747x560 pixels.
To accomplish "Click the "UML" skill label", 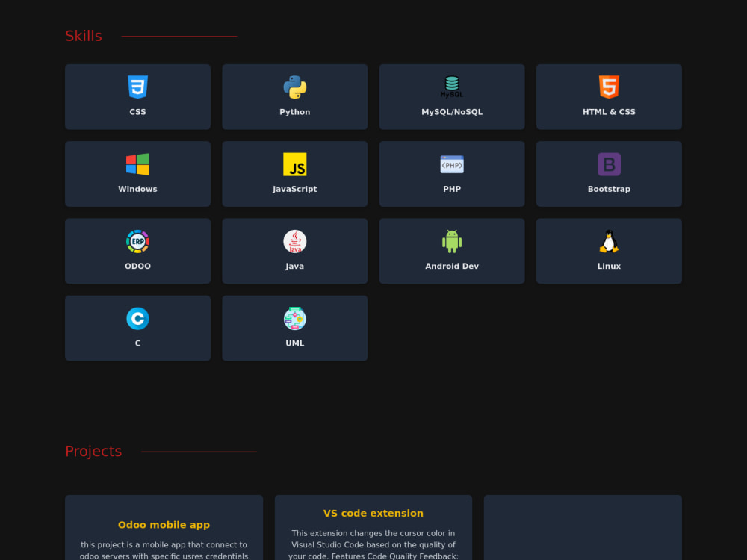I will point(295,343).
